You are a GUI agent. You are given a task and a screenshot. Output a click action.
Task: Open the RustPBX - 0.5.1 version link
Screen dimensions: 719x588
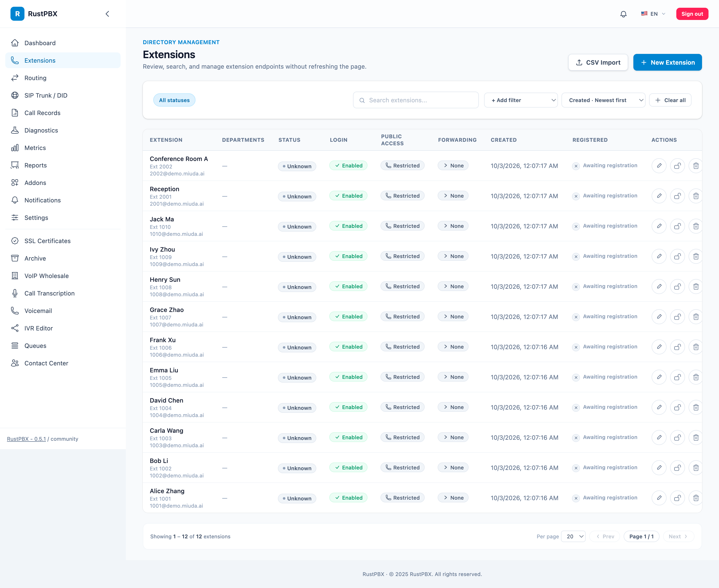point(26,439)
